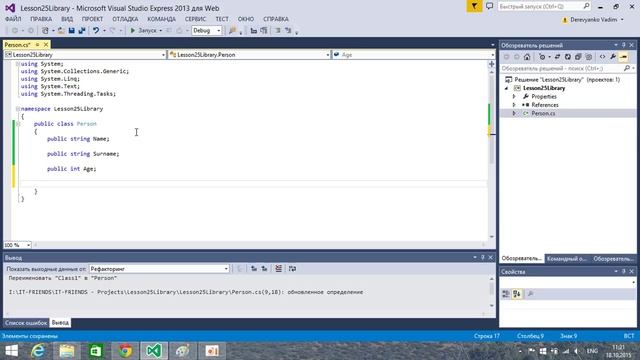Start debugging with the Запуск button
Viewport: 640px width, 360px height.
(143, 31)
